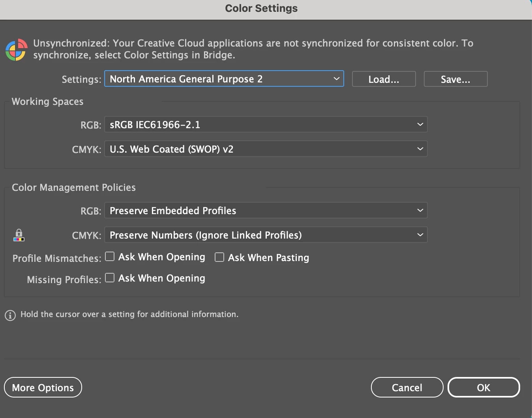Click the Load... button
532x418 pixels.
pos(384,79)
